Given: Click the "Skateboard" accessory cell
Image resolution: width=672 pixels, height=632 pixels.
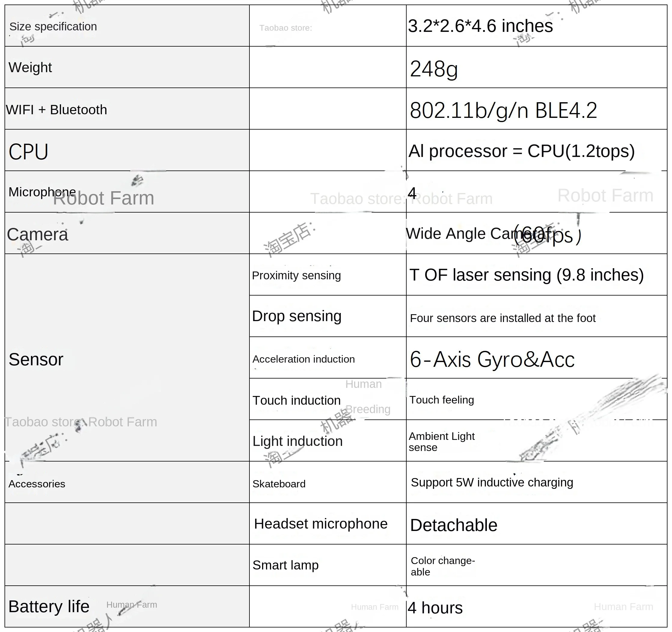Looking at the screenshot, I should coord(279,484).
